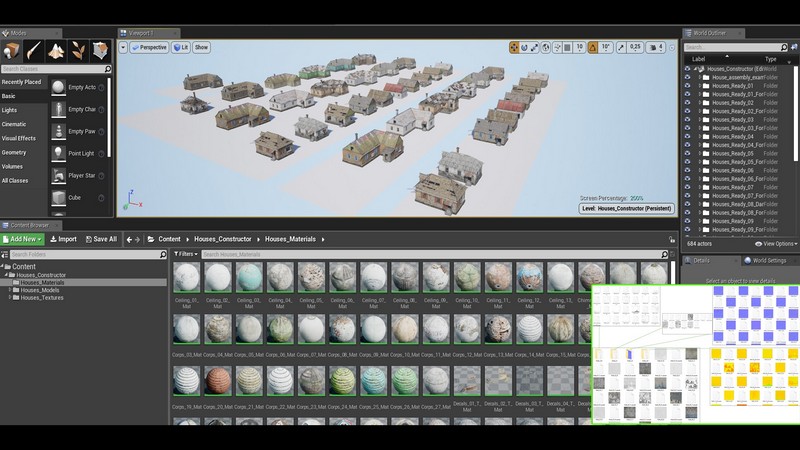Toggle the grid snapping icon
The image size is (800, 450).
coord(568,47)
